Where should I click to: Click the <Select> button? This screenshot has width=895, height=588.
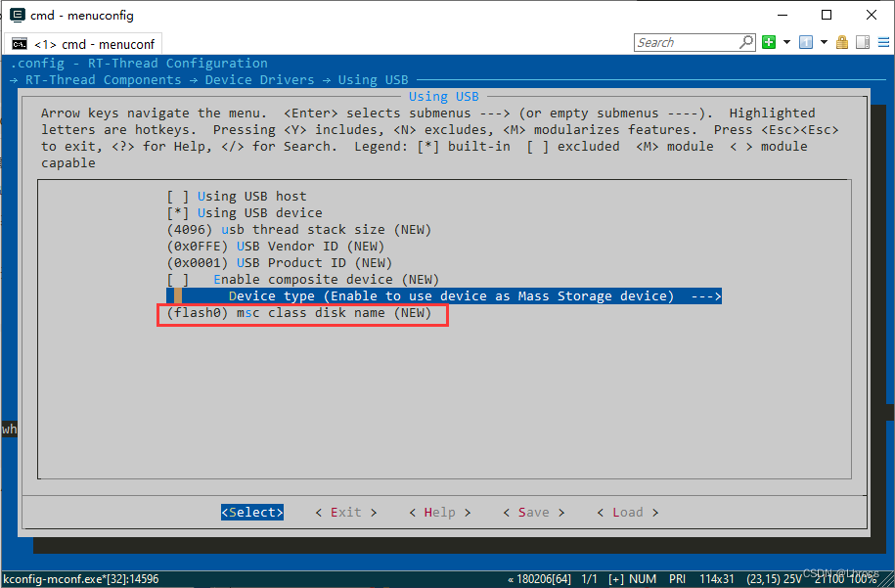click(x=252, y=512)
